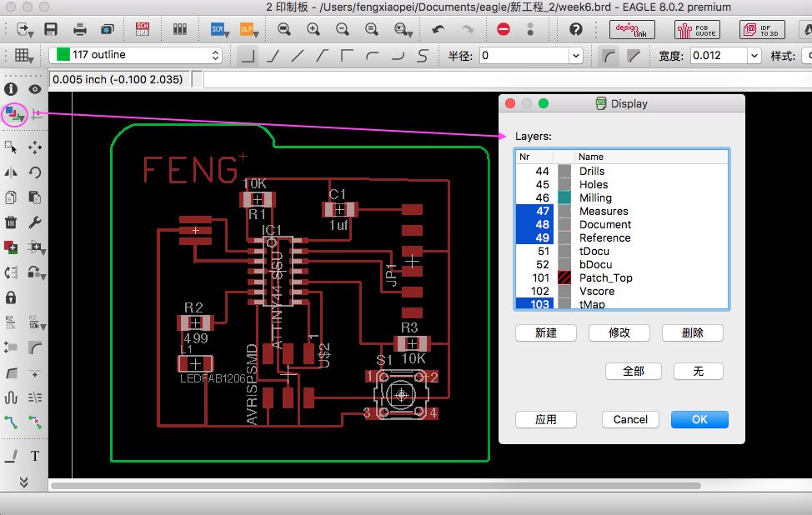Click the Milling layer color swatch
Viewport: 812px width, 515px height.
coord(564,197)
